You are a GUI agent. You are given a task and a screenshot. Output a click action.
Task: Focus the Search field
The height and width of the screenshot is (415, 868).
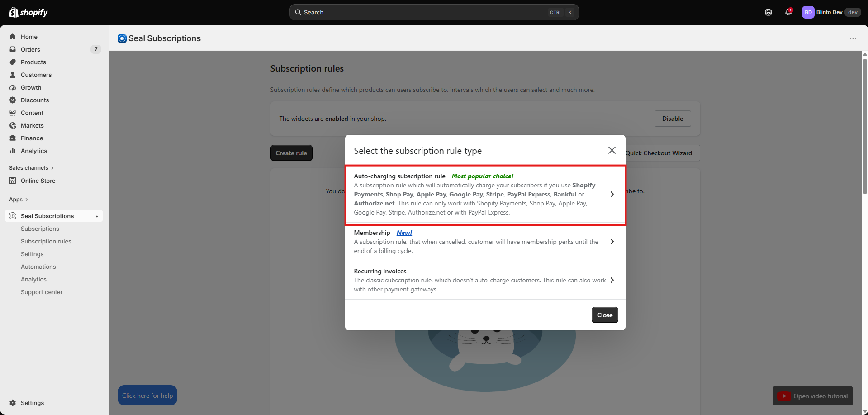[x=434, y=12]
